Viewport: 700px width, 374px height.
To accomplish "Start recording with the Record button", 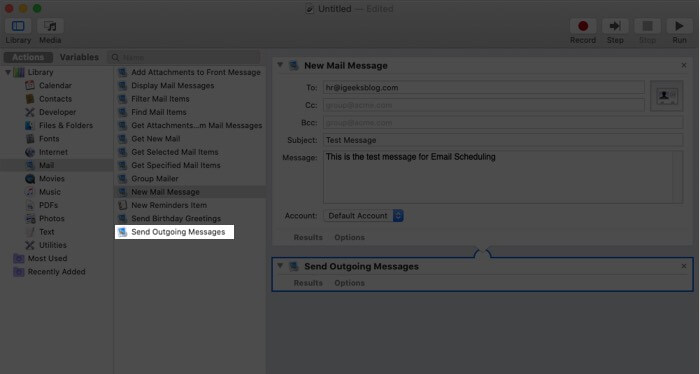I will 583,26.
